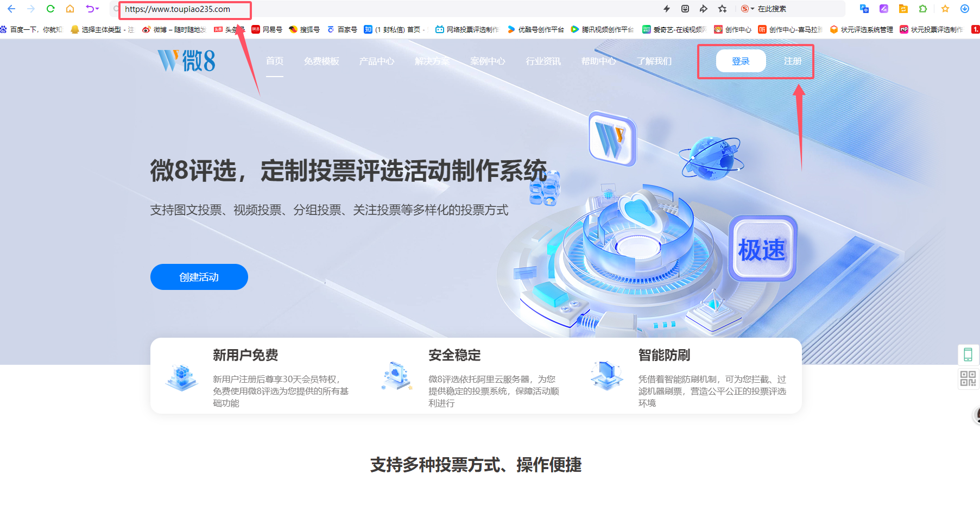Open the 腾讯视频创作平台 bookmark

[x=602, y=29]
